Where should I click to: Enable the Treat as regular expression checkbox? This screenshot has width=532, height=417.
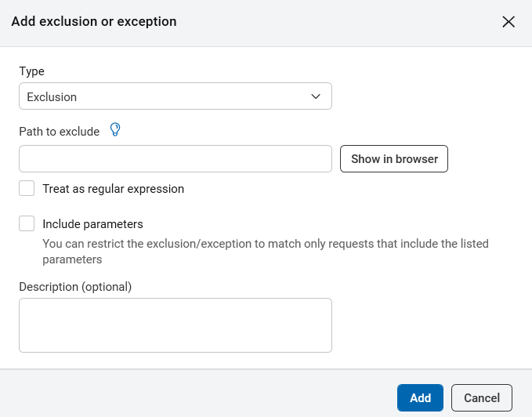pyautogui.click(x=27, y=188)
